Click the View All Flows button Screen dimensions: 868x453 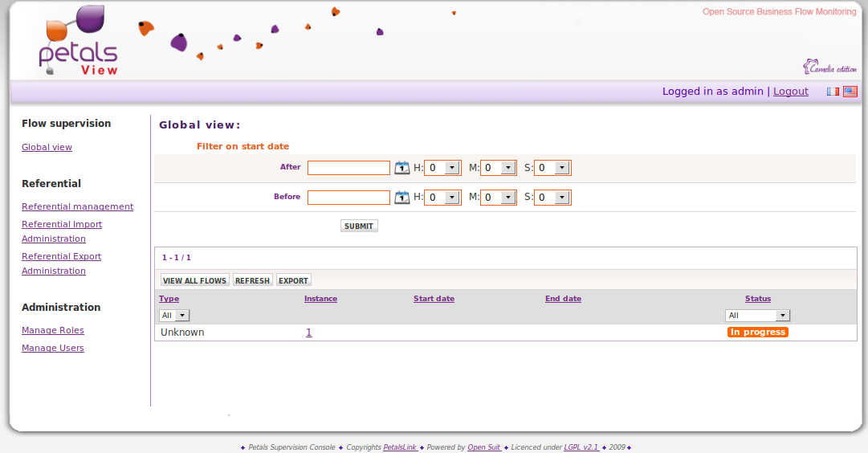(x=194, y=280)
